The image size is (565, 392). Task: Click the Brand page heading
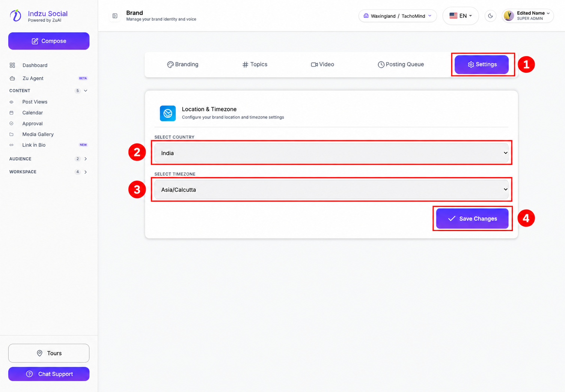click(135, 13)
